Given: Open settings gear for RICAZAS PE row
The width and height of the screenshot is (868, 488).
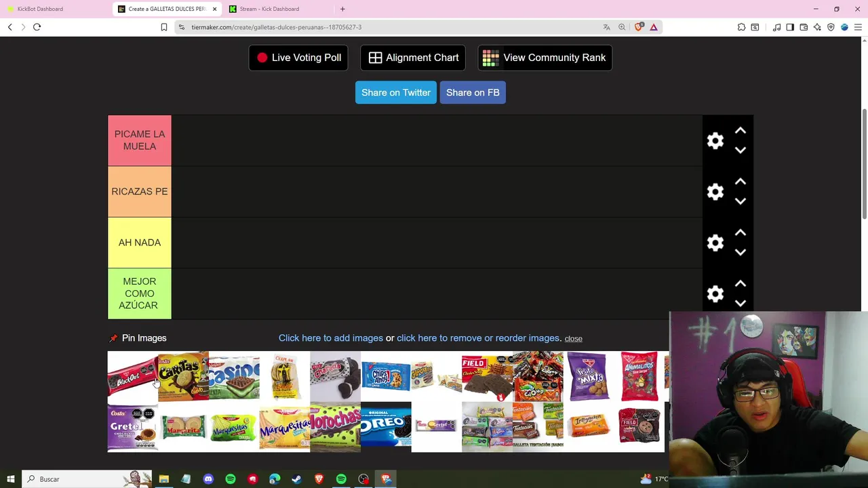Looking at the screenshot, I should 715,192.
